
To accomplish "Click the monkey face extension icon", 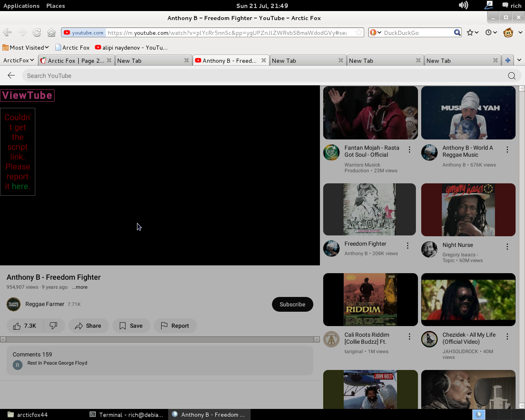I will [x=508, y=32].
